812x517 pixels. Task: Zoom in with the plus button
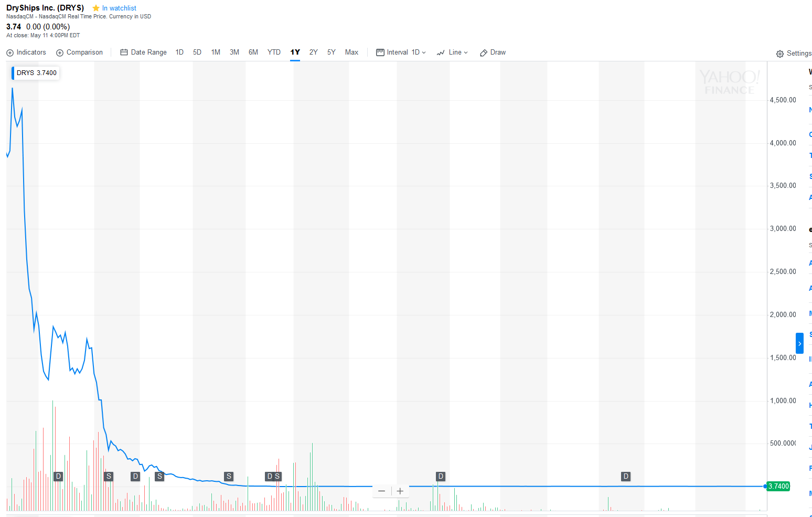coord(400,491)
